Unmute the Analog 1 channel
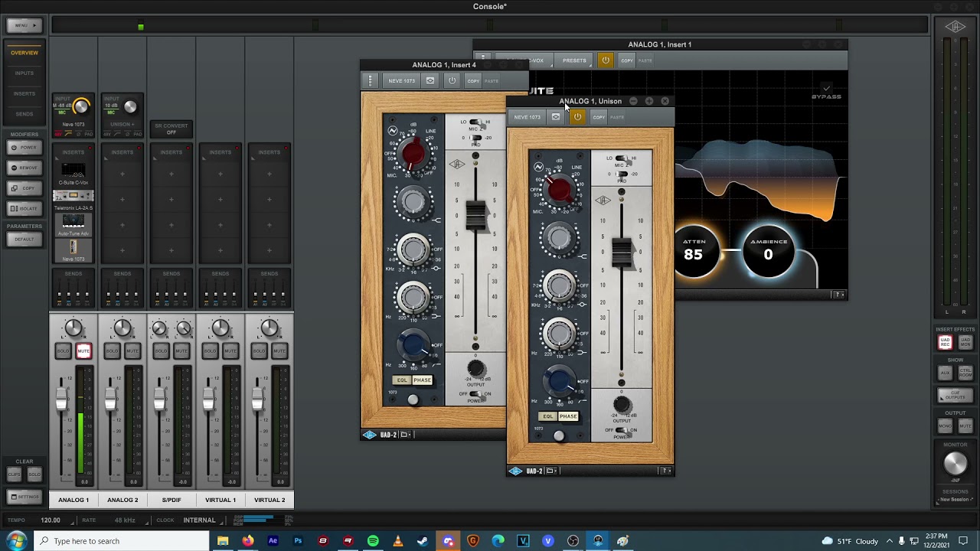Image resolution: width=980 pixels, height=551 pixels. tap(83, 350)
